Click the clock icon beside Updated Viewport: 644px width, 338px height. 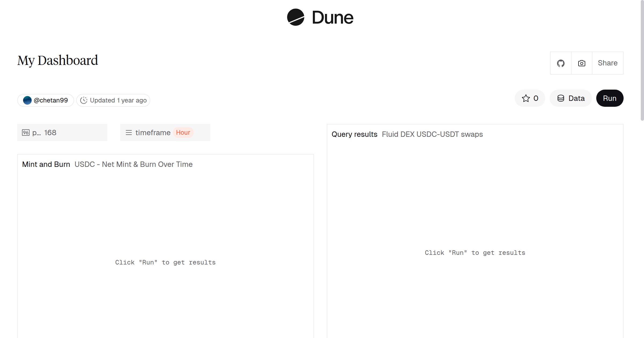(84, 100)
